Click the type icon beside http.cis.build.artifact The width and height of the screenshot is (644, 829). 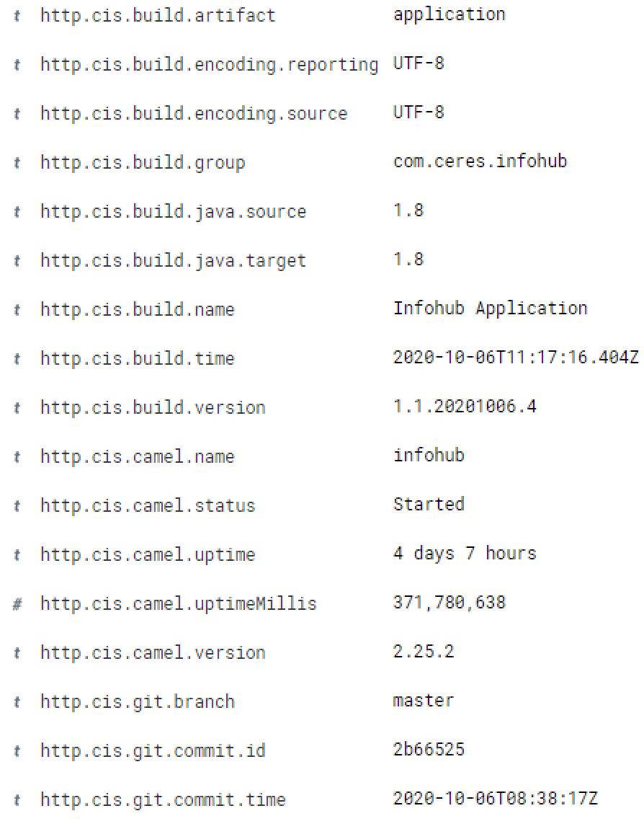point(17,16)
